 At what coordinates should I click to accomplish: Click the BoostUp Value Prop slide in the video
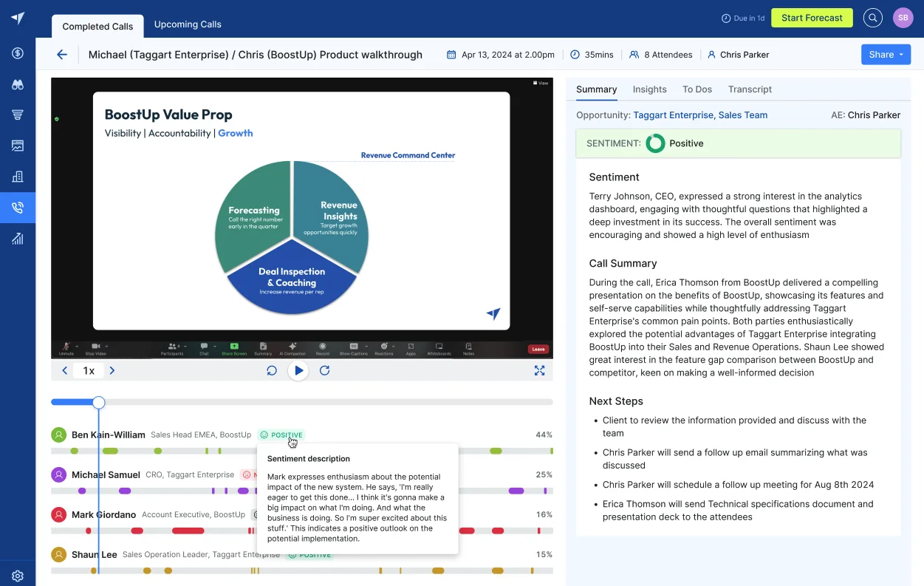[301, 211]
